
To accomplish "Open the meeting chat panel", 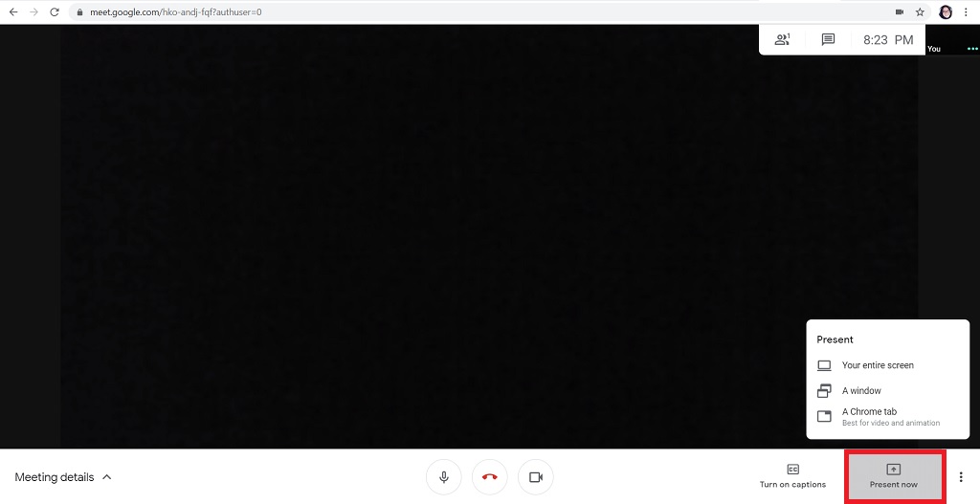I will tap(828, 40).
